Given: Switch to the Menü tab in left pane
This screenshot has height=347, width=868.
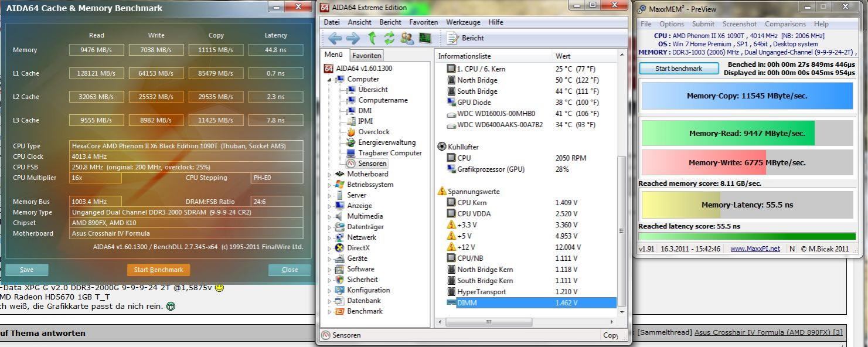Looking at the screenshot, I should 333,55.
